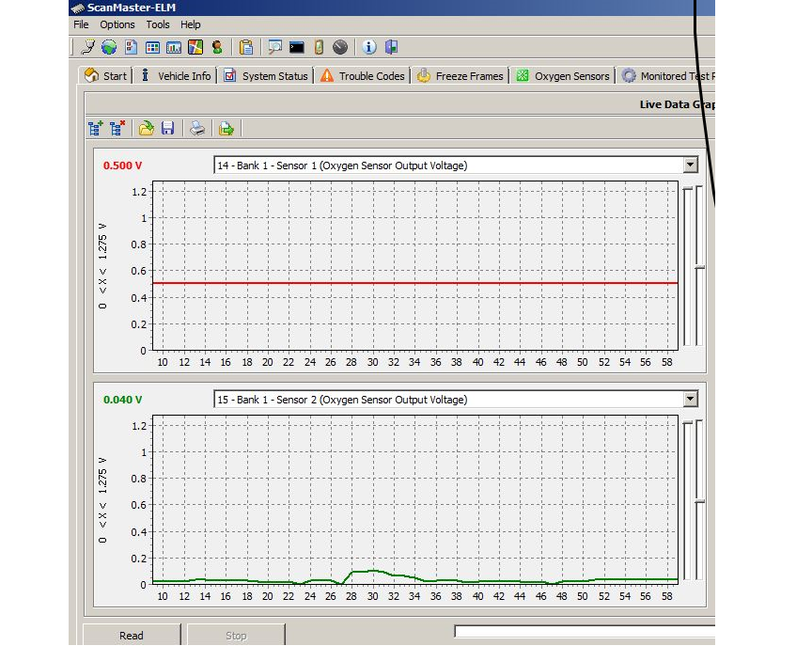Click the add graph icon with green plus
The height and width of the screenshot is (646, 812).
pos(95,129)
